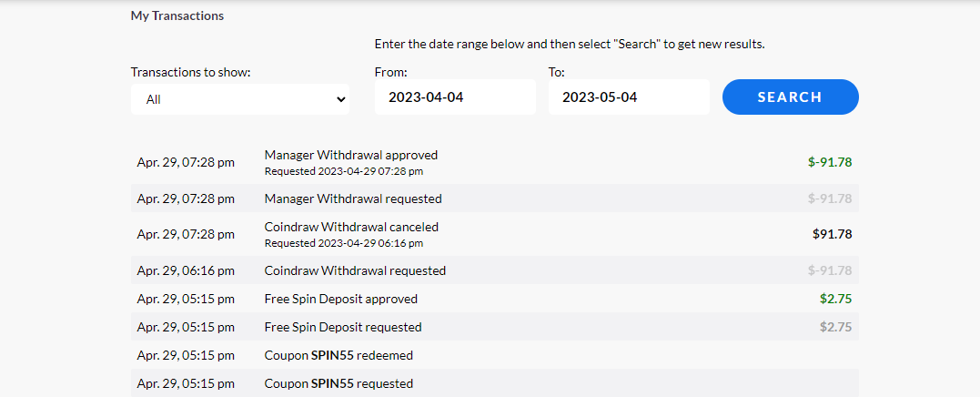Click the black $91.78 canceled amount
Screen dimensions: 980x397
point(832,234)
